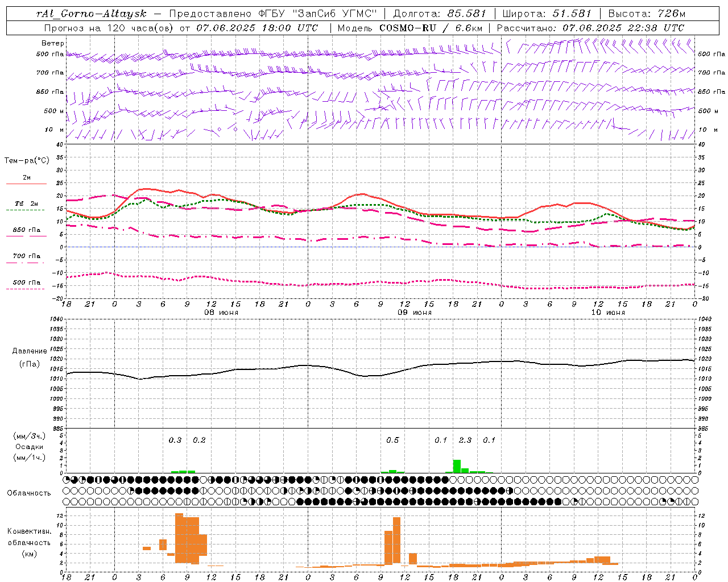Click the 2.3 precipitation amount
The width and height of the screenshot is (728, 582).
point(465,440)
